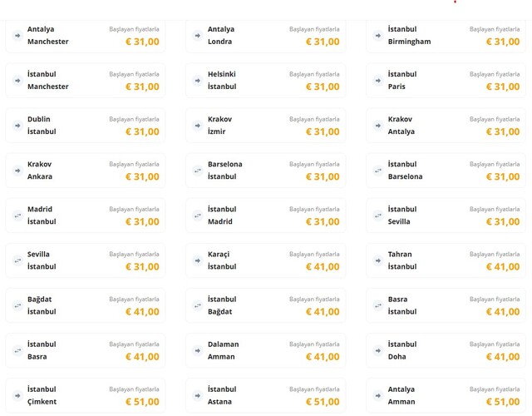Click the round-trip icon on Barselona–İstanbul card
Viewport: 532px width, 416px height.
[x=197, y=171]
